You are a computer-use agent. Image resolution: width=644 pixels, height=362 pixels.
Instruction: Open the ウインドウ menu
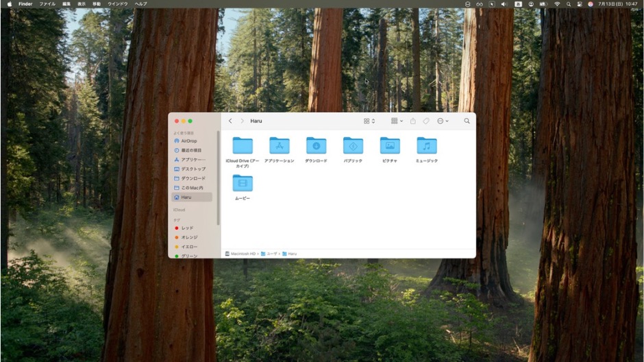[117, 3]
